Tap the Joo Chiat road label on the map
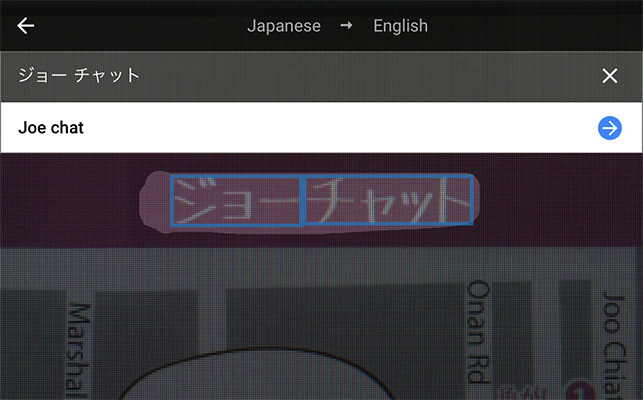Viewport: 643px width, 400px height. [x=614, y=345]
